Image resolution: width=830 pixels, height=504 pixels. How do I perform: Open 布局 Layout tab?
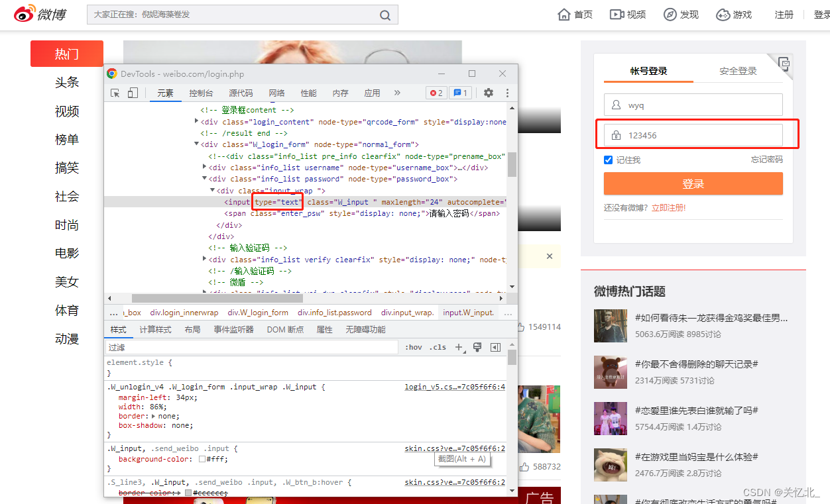192,329
